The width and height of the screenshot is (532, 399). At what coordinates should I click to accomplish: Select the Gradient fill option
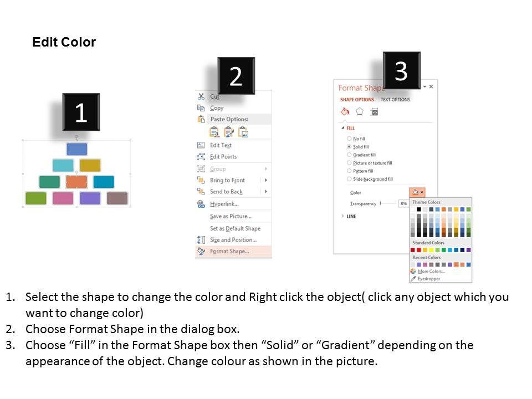point(349,155)
